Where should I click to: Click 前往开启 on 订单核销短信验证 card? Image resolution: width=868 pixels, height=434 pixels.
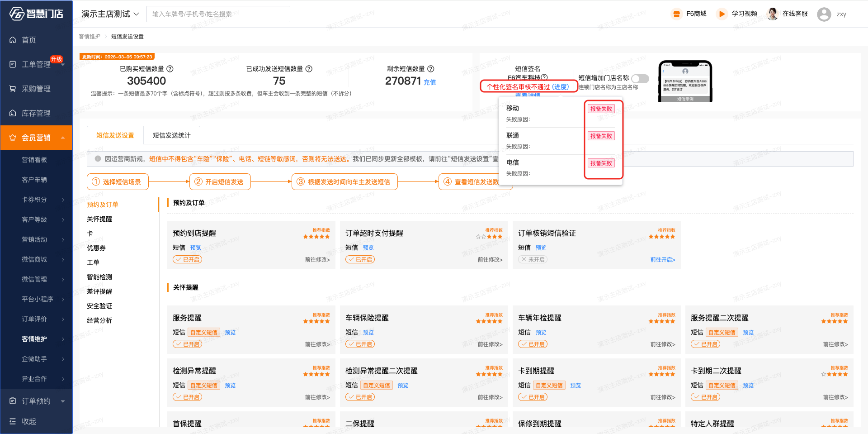point(662,260)
